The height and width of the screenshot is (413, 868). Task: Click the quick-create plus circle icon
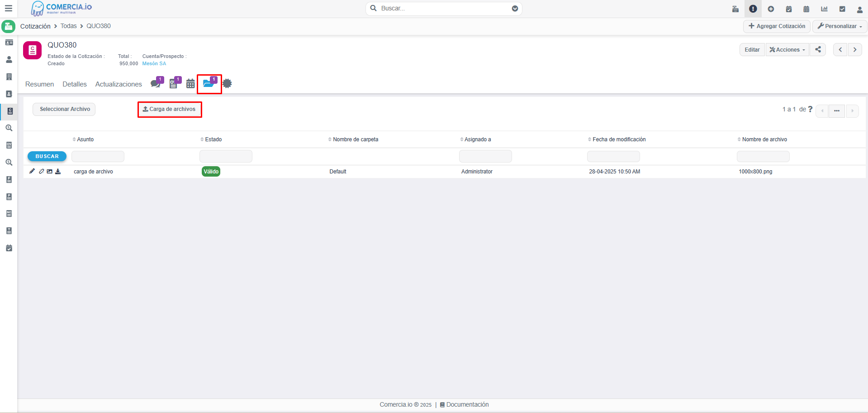tap(771, 9)
